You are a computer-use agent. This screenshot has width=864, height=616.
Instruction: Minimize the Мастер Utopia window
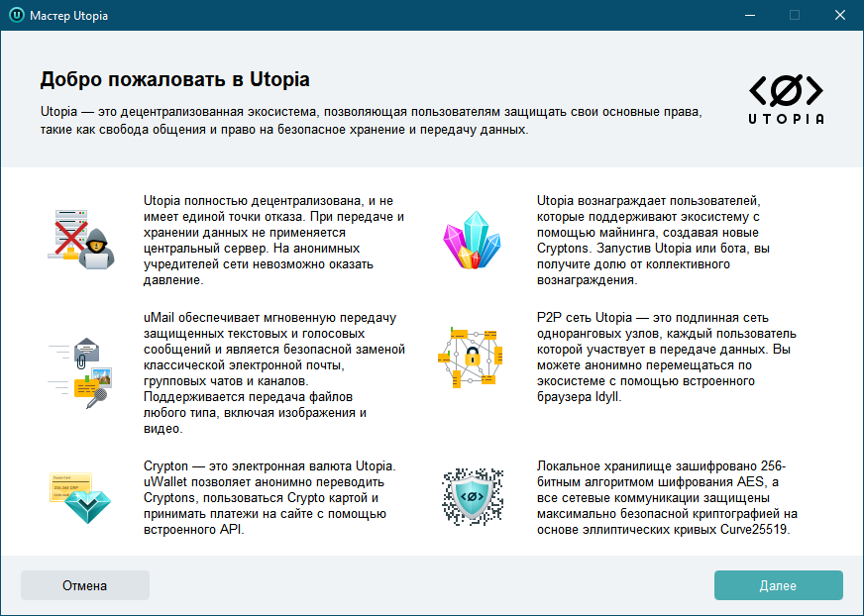(x=750, y=15)
